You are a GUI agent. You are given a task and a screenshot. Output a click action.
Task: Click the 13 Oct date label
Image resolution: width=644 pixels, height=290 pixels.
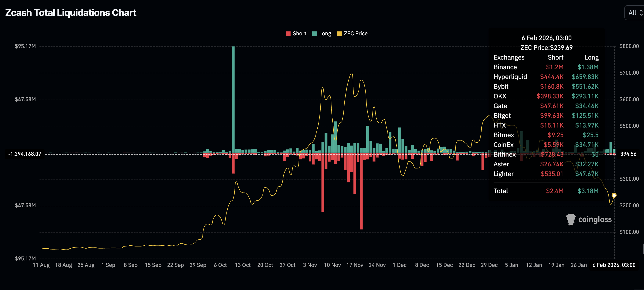(x=242, y=265)
